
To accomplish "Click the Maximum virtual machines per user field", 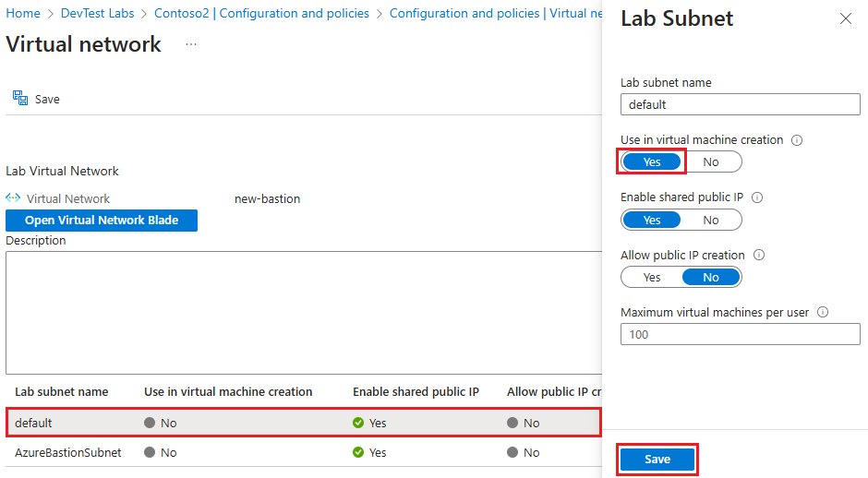I will click(x=740, y=334).
